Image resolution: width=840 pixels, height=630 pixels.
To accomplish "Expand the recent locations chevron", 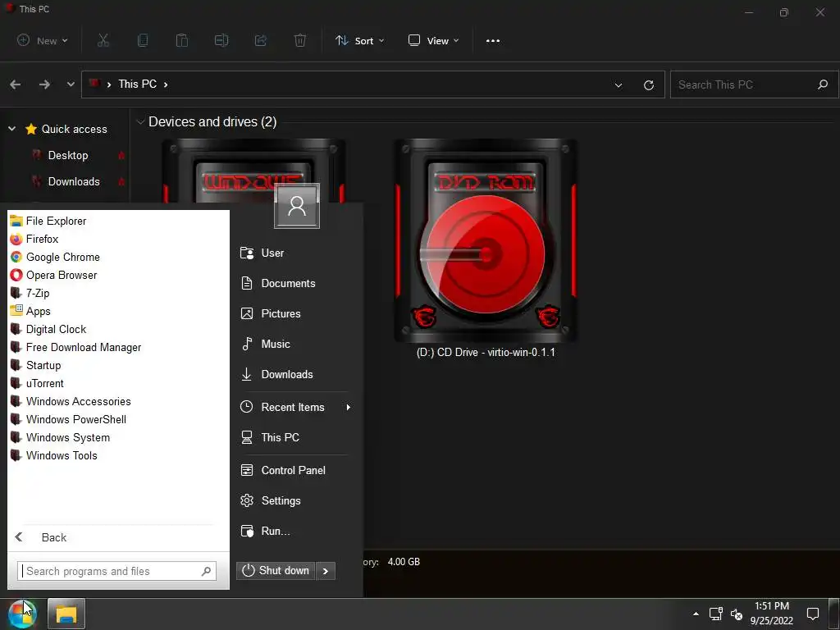I will [x=71, y=84].
